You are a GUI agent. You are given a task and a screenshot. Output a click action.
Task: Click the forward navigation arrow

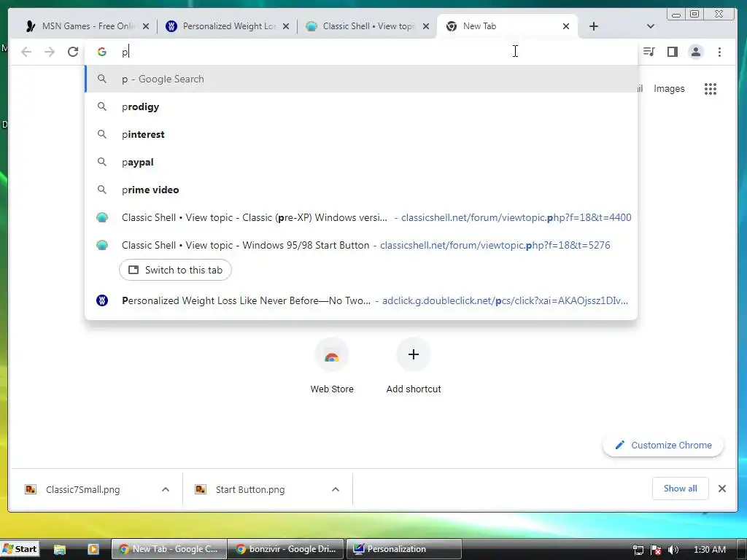coord(50,52)
